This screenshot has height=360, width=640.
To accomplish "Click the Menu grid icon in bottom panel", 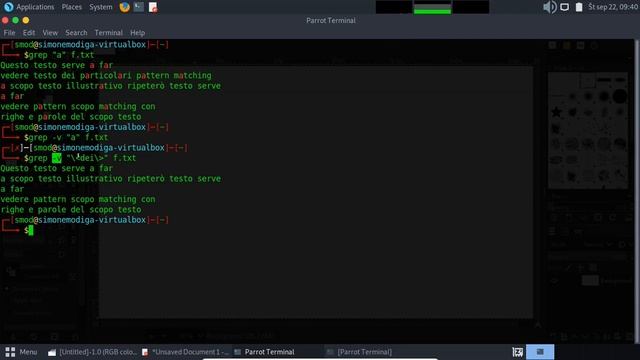I will 10,352.
